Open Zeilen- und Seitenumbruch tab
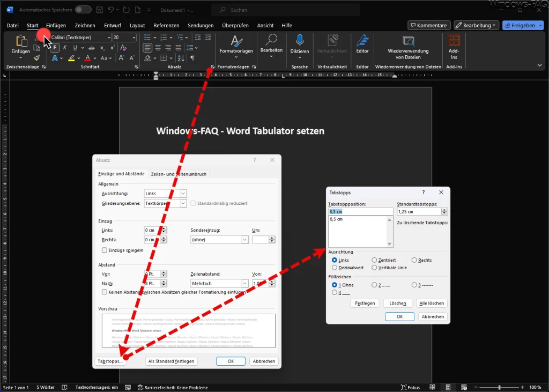The image size is (549, 392). pyautogui.click(x=179, y=174)
